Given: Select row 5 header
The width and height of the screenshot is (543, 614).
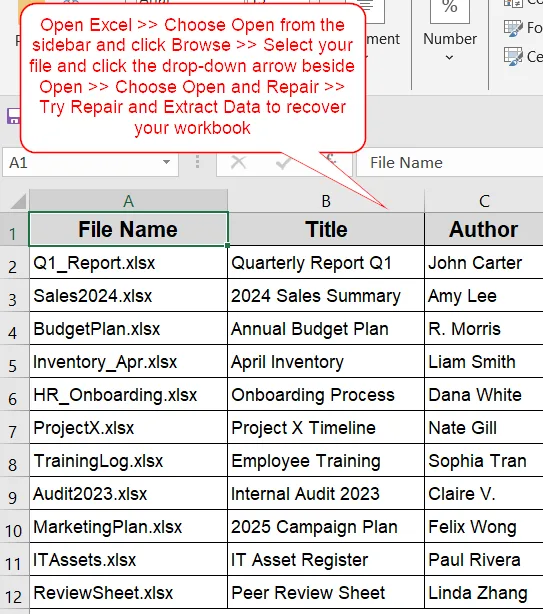Looking at the screenshot, I should (14, 361).
